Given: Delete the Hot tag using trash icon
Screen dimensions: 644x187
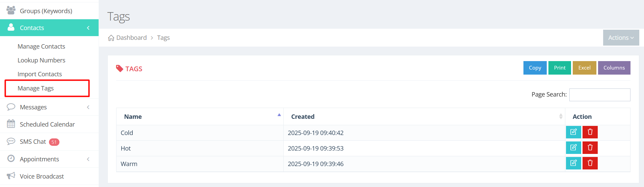Looking at the screenshot, I should point(590,148).
